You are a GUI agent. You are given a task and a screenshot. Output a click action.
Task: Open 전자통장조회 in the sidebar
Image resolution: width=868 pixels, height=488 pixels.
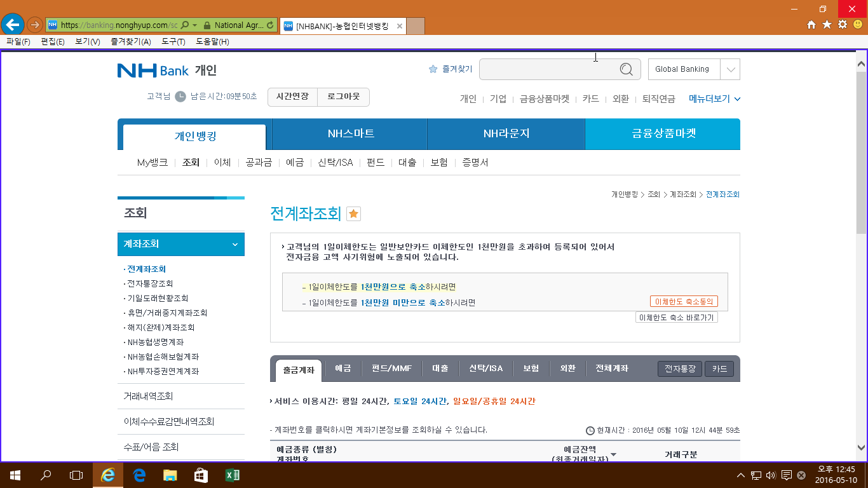[150, 284]
